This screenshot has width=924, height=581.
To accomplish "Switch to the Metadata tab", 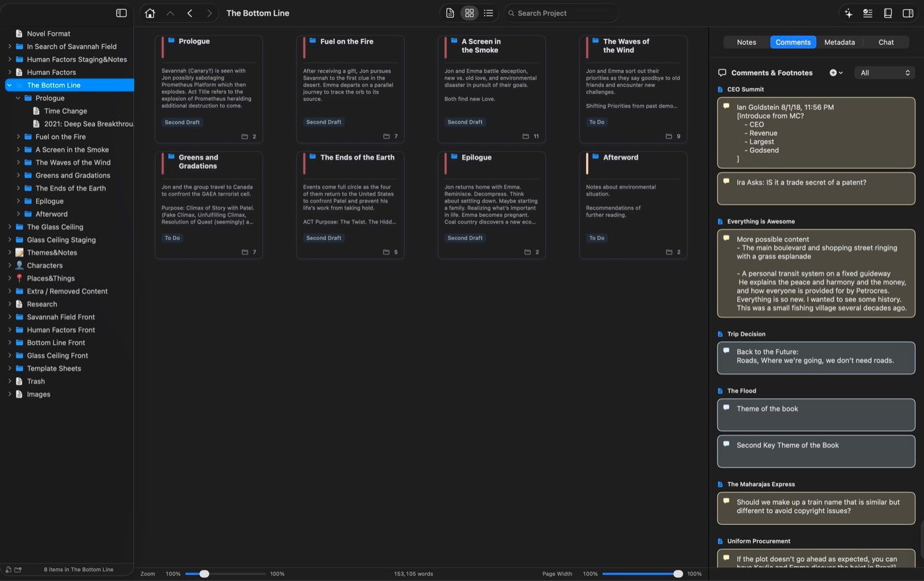I will pos(839,42).
